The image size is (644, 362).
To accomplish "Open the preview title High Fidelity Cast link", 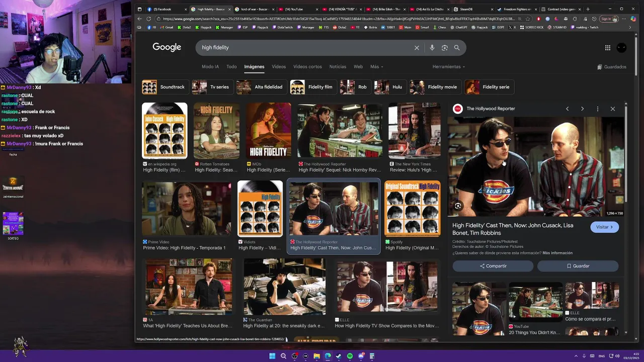I will point(513,229).
